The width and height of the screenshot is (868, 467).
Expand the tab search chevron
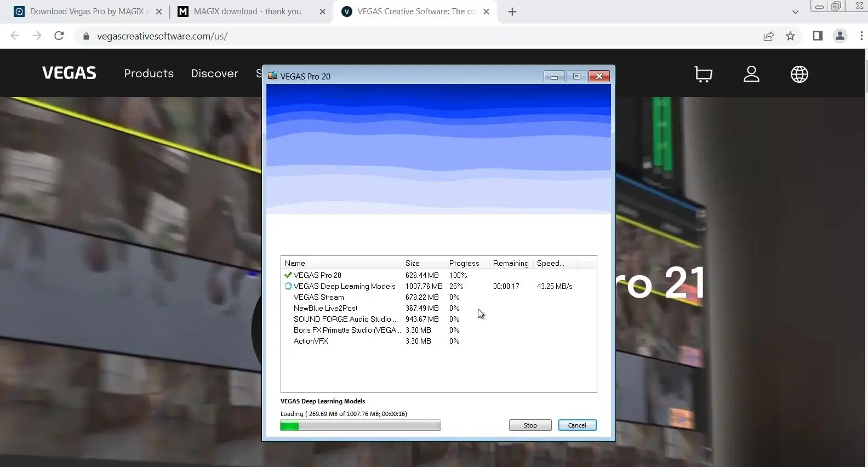(x=795, y=12)
